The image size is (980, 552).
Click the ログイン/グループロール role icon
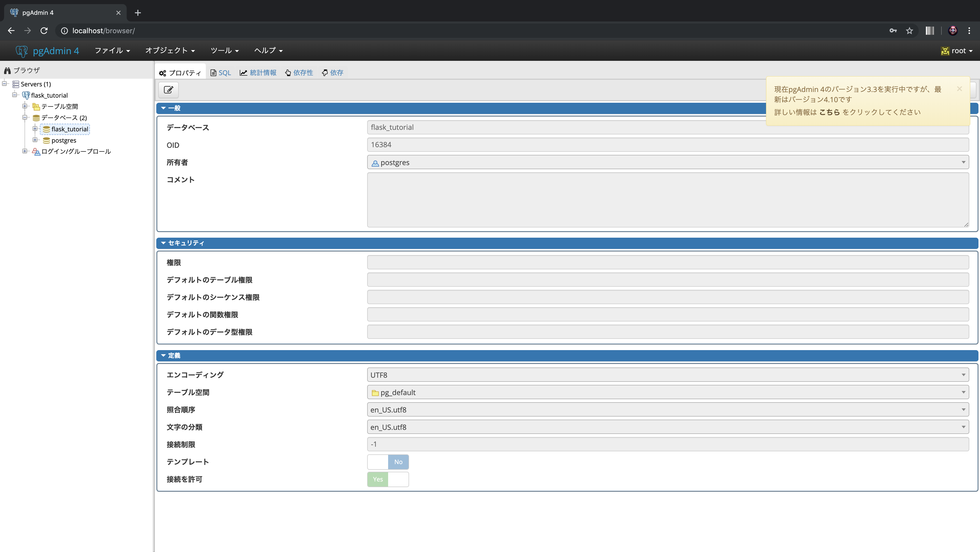point(36,152)
